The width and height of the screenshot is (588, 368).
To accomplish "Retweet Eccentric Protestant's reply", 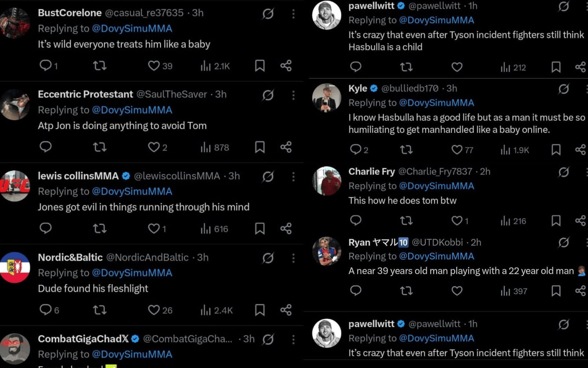I will pos(100,147).
